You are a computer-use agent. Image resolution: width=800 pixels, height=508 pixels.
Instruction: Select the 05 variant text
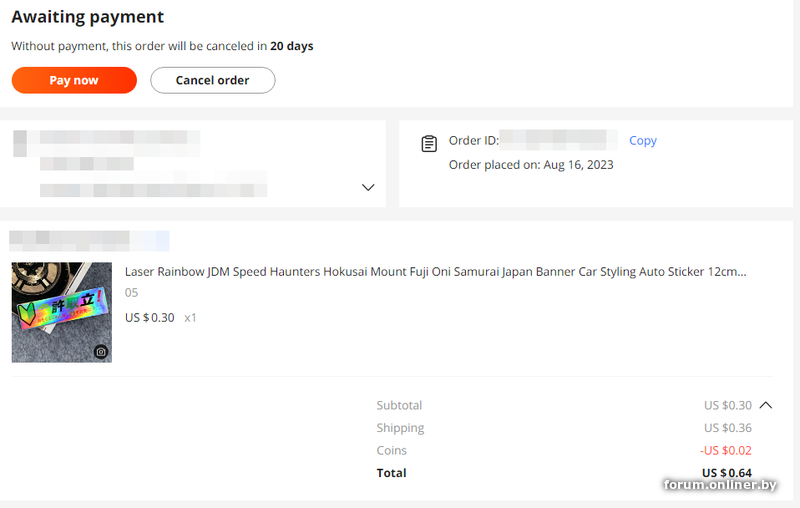(132, 293)
